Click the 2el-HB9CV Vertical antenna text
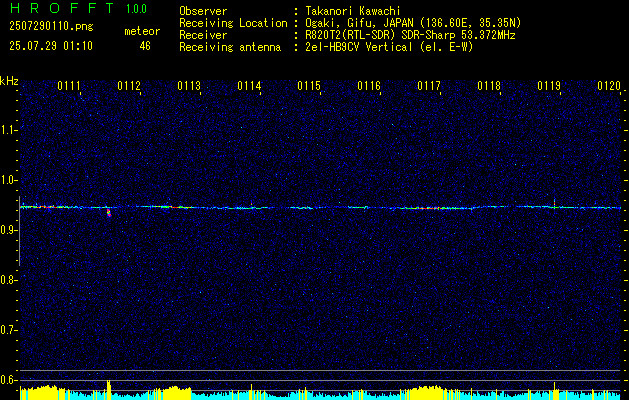Screen dimensions: 629x400 click(x=389, y=47)
